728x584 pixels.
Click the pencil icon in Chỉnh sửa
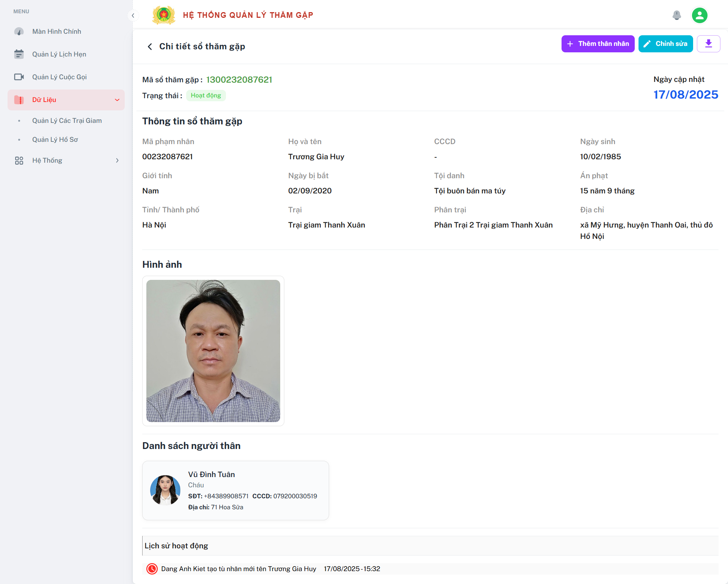point(647,44)
